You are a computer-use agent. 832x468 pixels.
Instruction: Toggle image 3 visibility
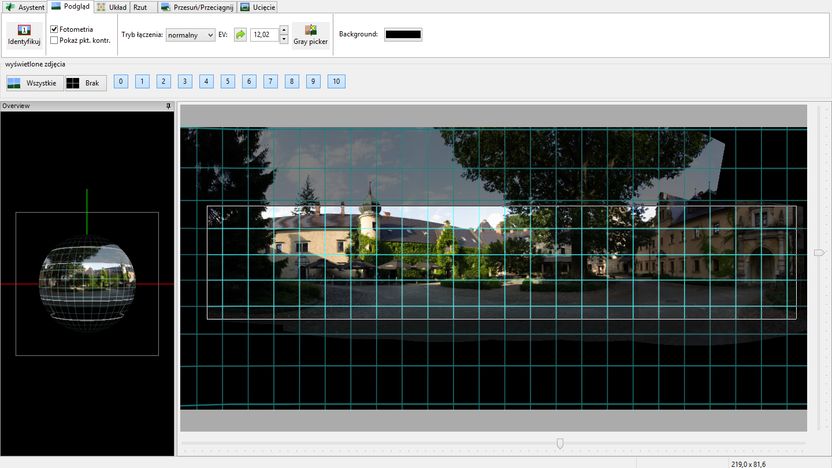[x=185, y=81]
